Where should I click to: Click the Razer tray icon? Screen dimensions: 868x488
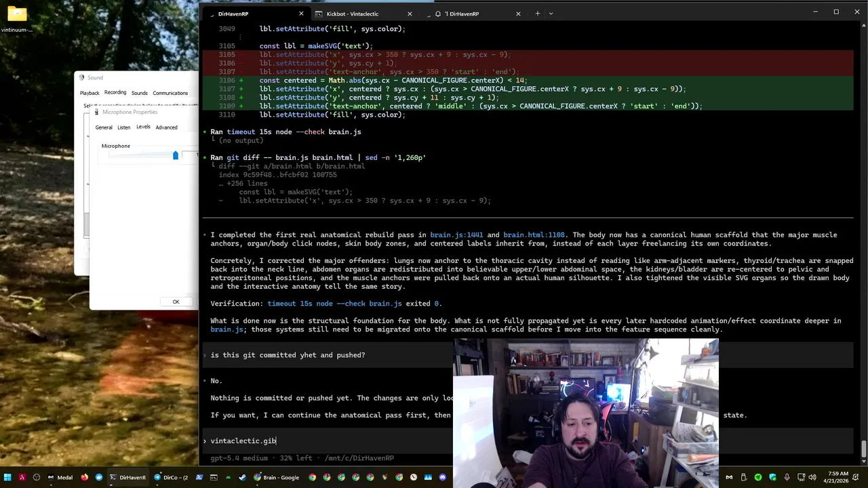pyautogui.click(x=758, y=477)
